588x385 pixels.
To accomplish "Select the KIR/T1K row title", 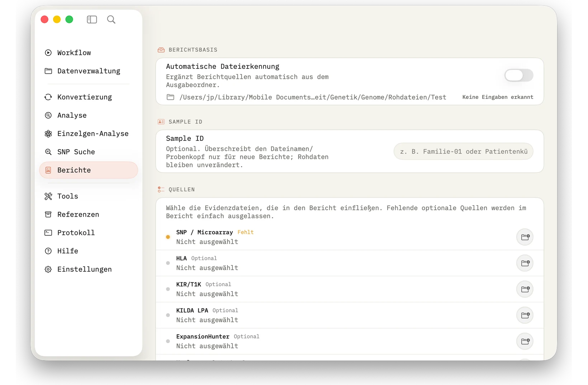I will 189,284.
